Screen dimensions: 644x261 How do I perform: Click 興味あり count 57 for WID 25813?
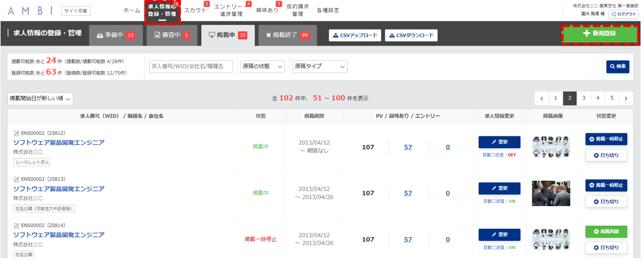tap(408, 193)
